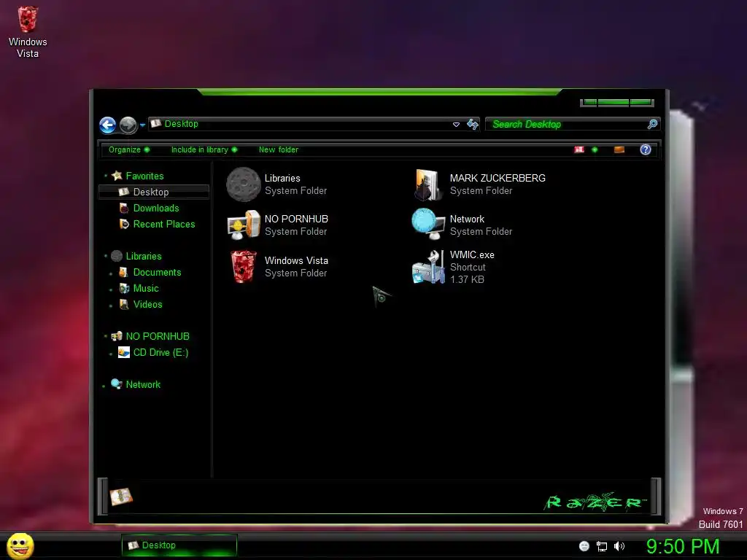Viewport: 747px width, 560px height.
Task: Click the grey forward navigation arrow
Action: 128,125
